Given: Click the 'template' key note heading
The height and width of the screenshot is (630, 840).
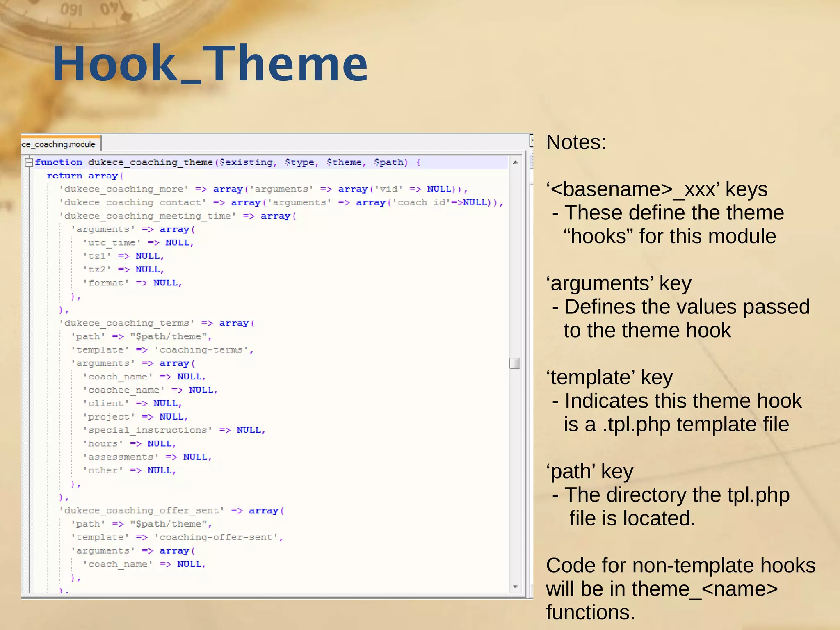Looking at the screenshot, I should tap(609, 377).
